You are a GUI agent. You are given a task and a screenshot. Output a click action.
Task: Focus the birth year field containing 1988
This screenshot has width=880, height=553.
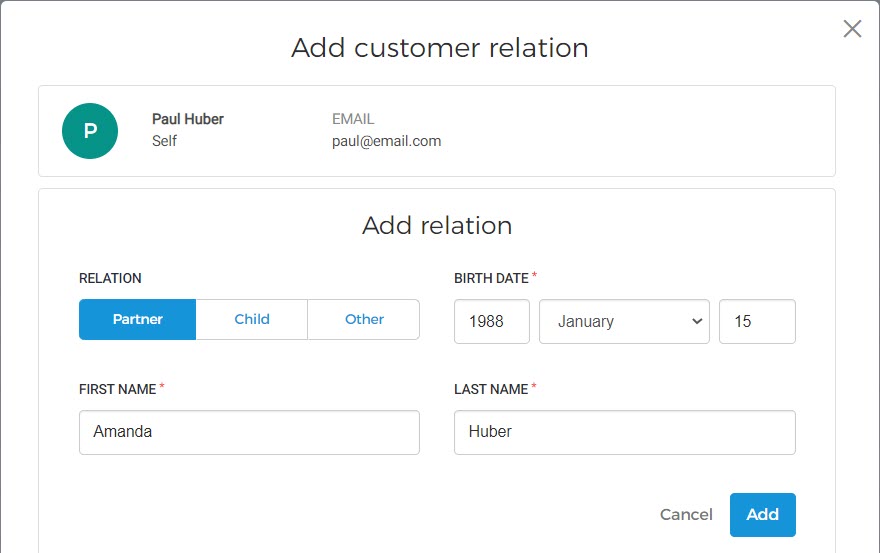[491, 322]
